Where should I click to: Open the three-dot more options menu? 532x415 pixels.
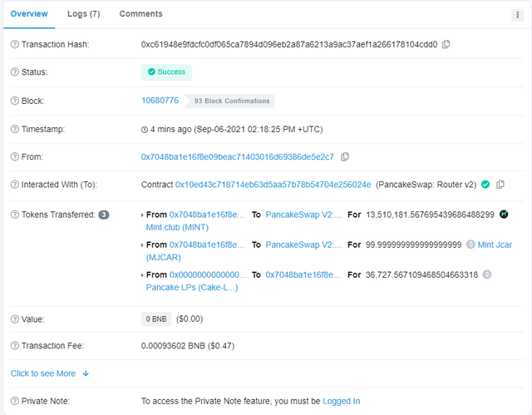517,15
